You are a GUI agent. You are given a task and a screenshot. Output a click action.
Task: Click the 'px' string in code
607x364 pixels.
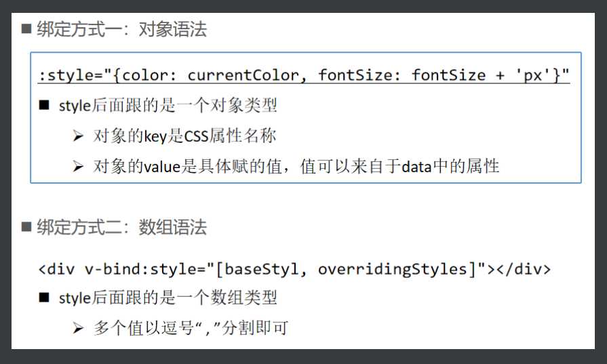tap(534, 75)
